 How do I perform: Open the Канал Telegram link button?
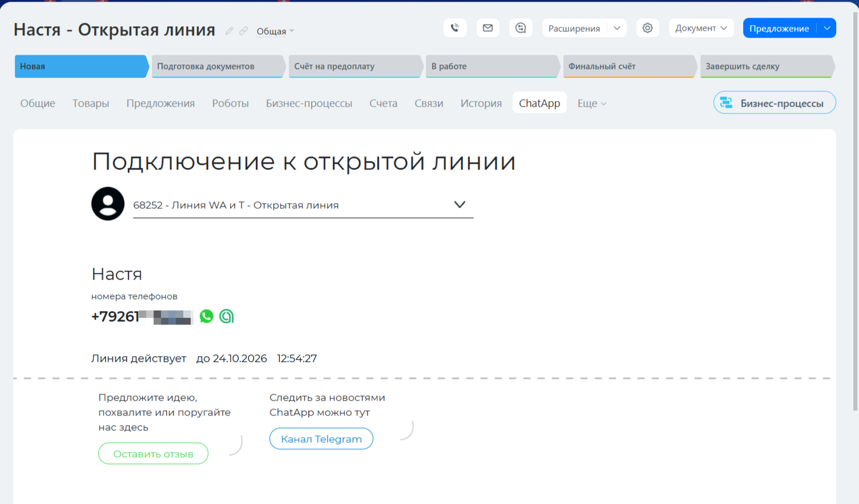(321, 439)
